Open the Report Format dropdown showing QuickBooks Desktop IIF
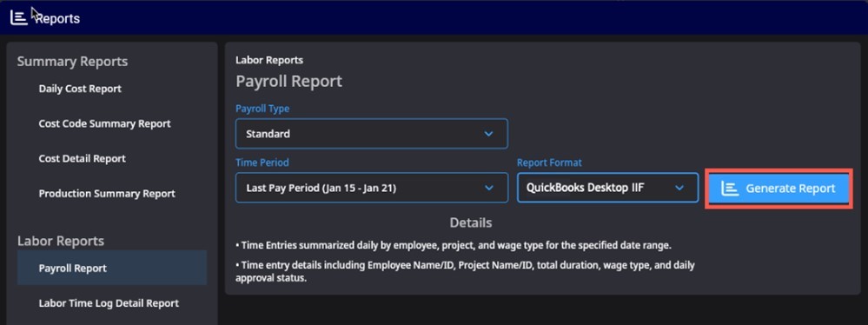The height and width of the screenshot is (325, 868). click(x=608, y=188)
